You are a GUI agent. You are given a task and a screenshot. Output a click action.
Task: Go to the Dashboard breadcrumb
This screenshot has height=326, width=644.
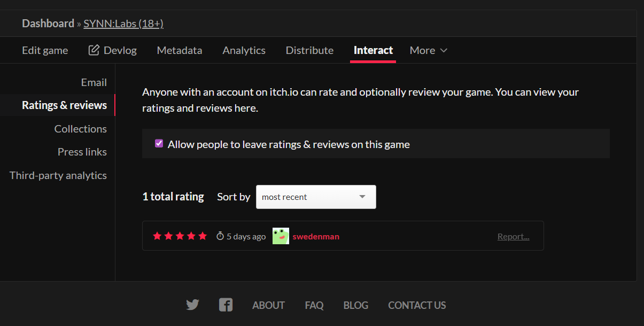click(48, 24)
